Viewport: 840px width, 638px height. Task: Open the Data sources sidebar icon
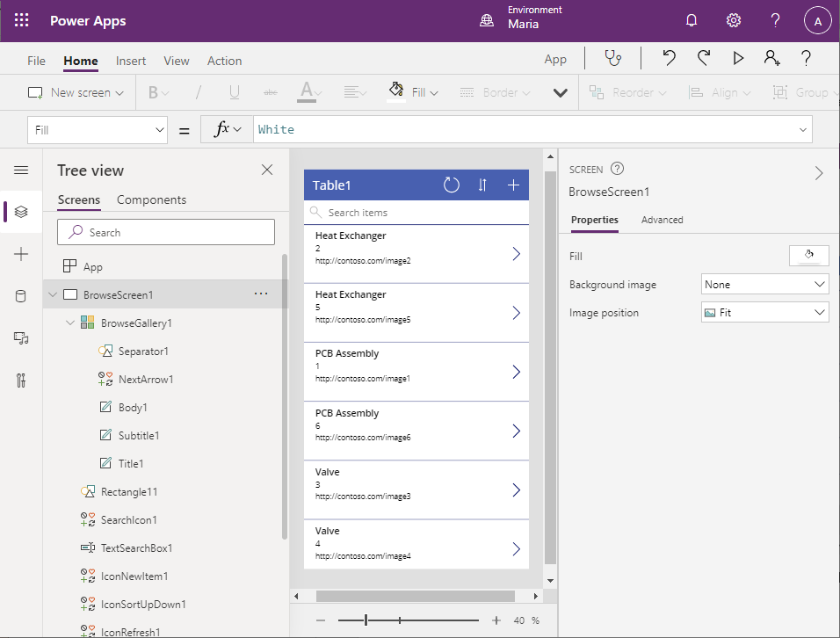21,296
